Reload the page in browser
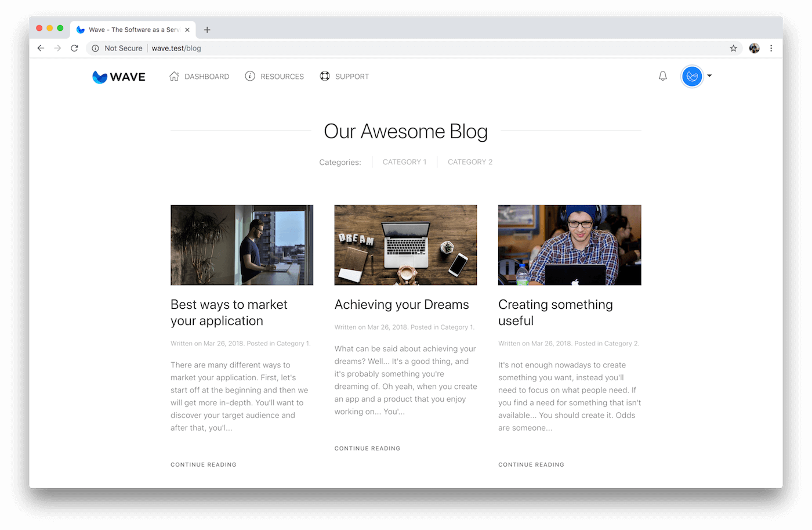The image size is (812, 530). 74,48
